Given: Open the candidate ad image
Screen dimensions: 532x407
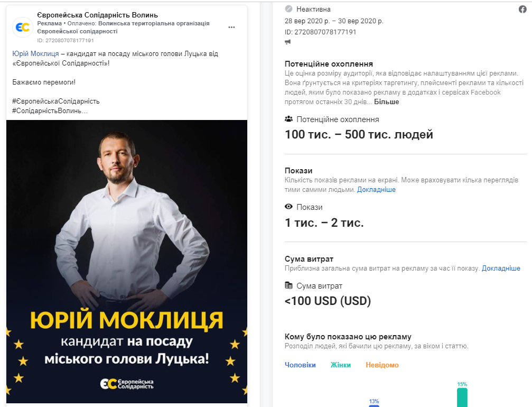Looking at the screenshot, I should click(127, 238).
